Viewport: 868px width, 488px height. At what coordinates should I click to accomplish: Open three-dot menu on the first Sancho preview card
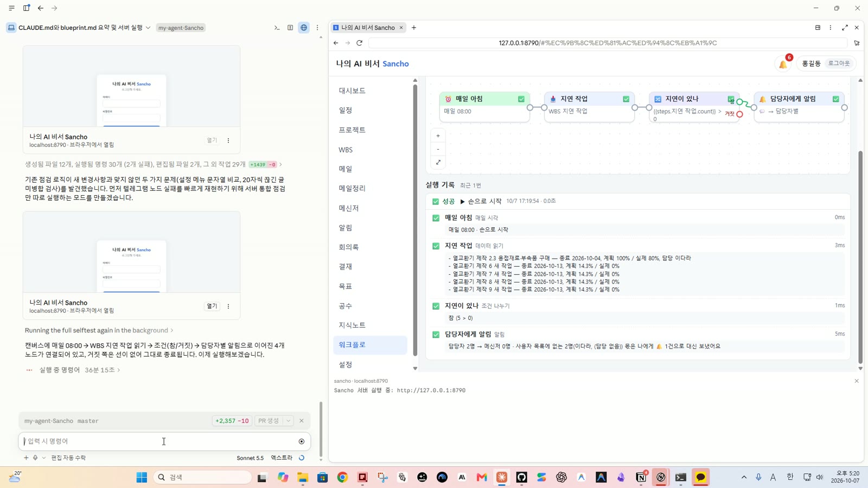pos(228,140)
